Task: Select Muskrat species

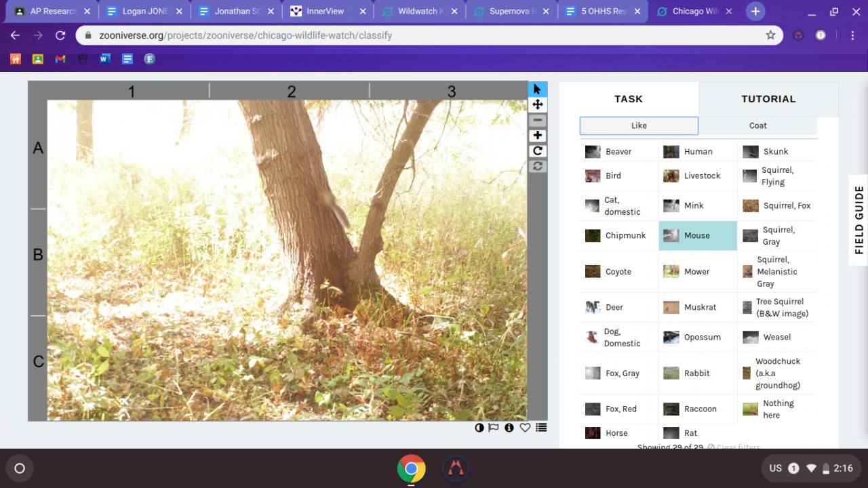Action: coord(698,308)
